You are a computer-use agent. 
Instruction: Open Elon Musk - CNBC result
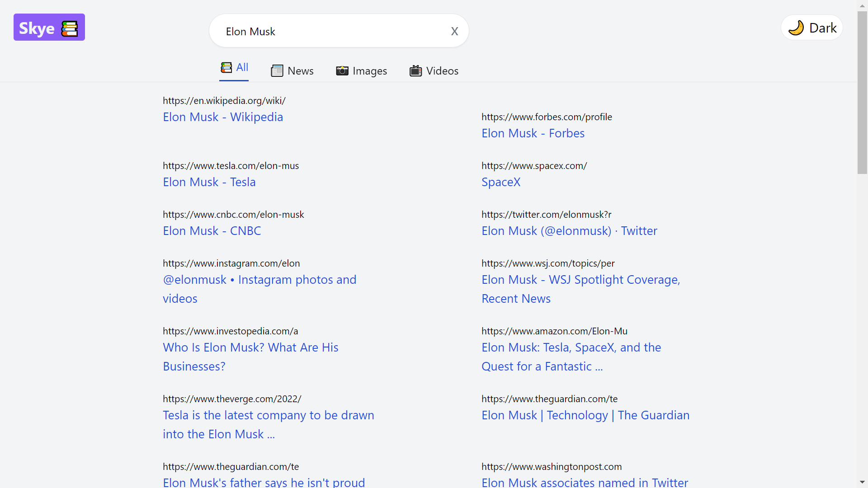tap(212, 231)
